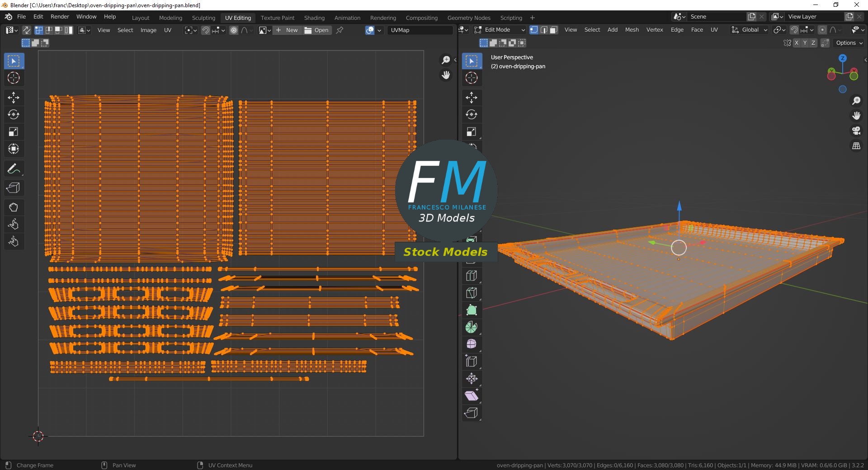Enable face select mode in 3D viewport
The width and height of the screenshot is (868, 470).
(x=554, y=30)
